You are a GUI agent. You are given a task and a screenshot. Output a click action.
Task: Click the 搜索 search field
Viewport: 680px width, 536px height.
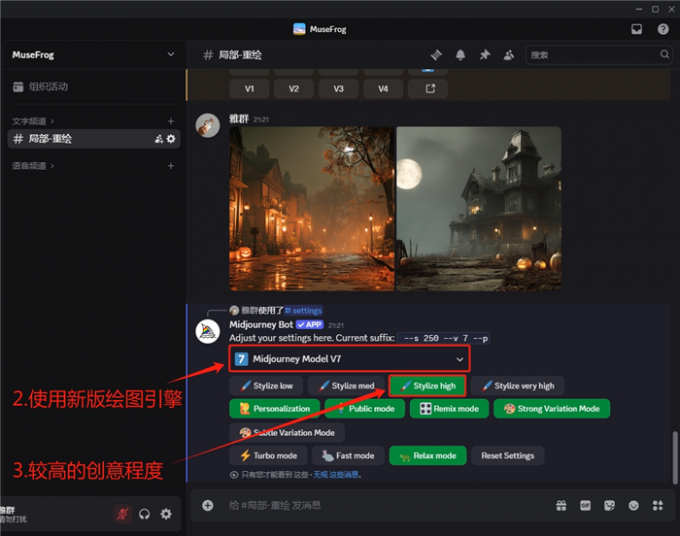[x=598, y=55]
